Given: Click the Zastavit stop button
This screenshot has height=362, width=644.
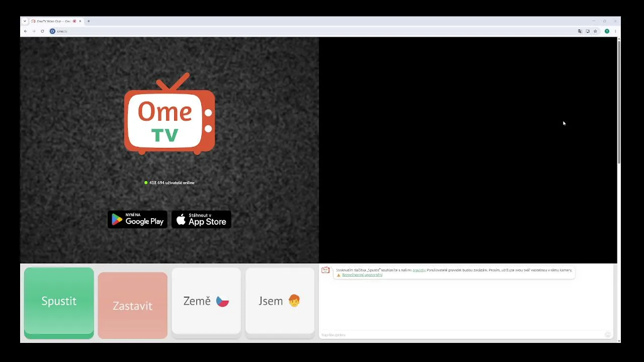Looking at the screenshot, I should [x=132, y=306].
